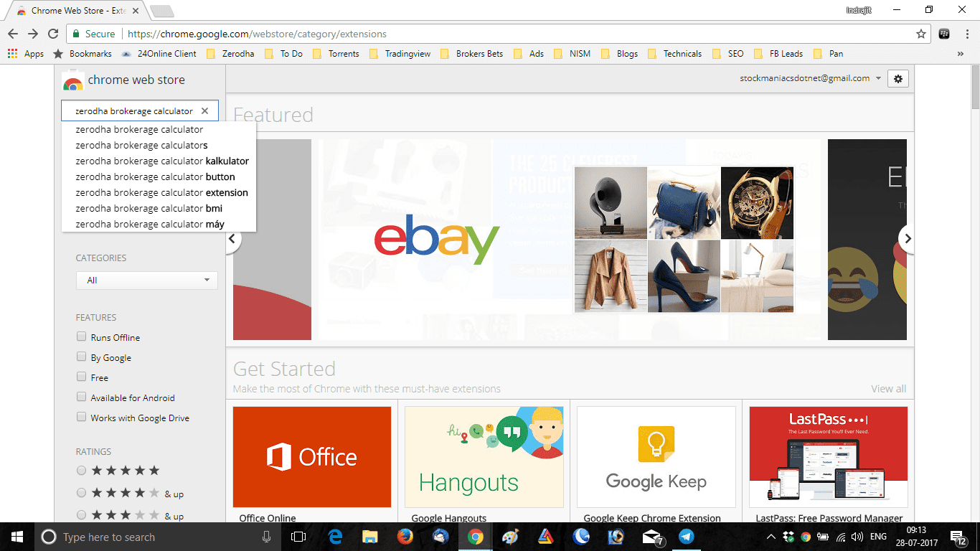Open the To Do bookmarks folder
980x551 pixels.
click(283, 54)
